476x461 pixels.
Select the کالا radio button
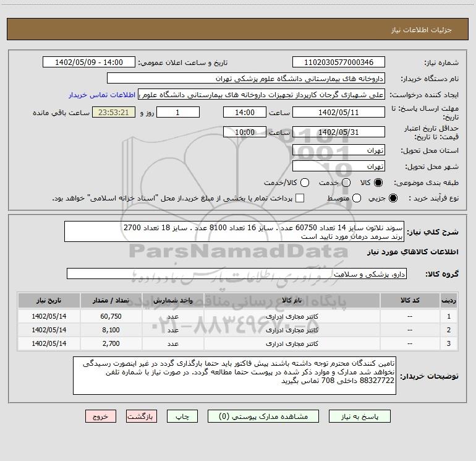(378, 183)
